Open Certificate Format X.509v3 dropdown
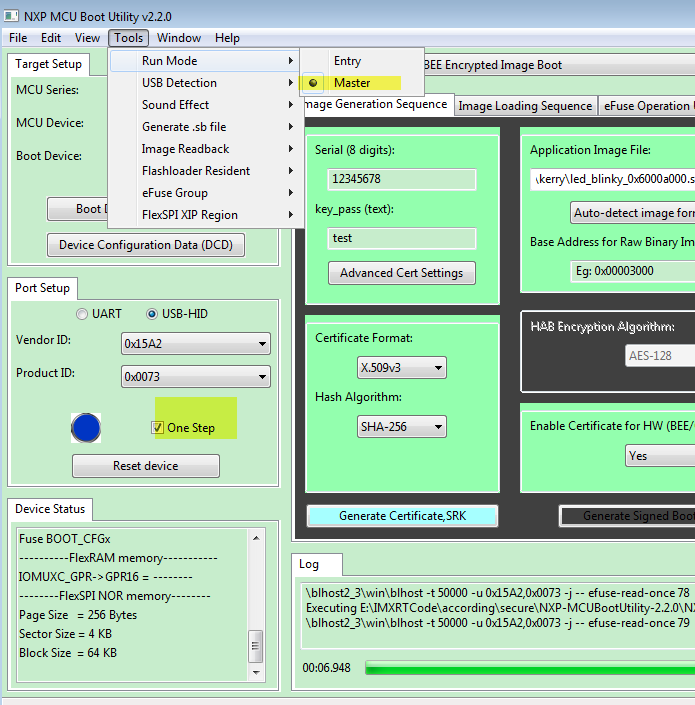Screen dimensions: 695x705 click(x=401, y=368)
